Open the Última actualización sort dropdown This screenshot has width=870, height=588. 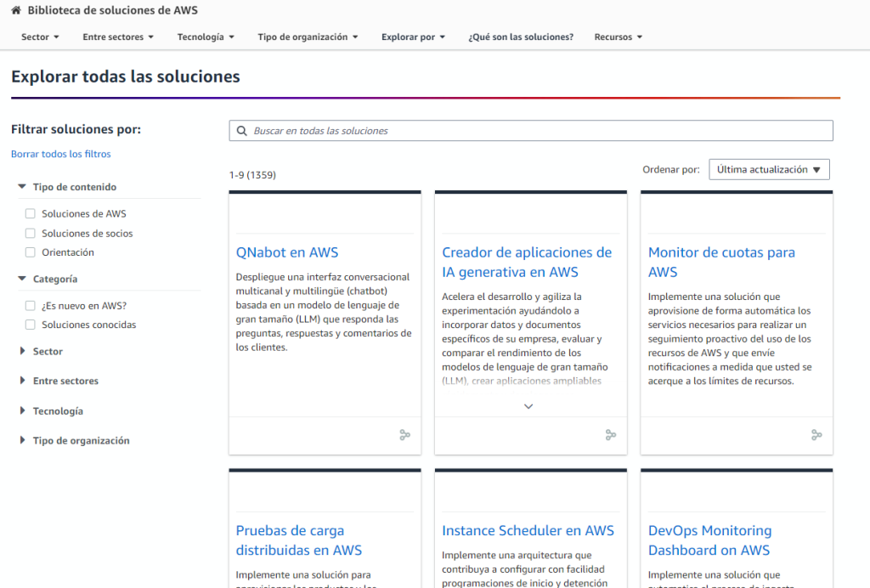[x=768, y=169]
